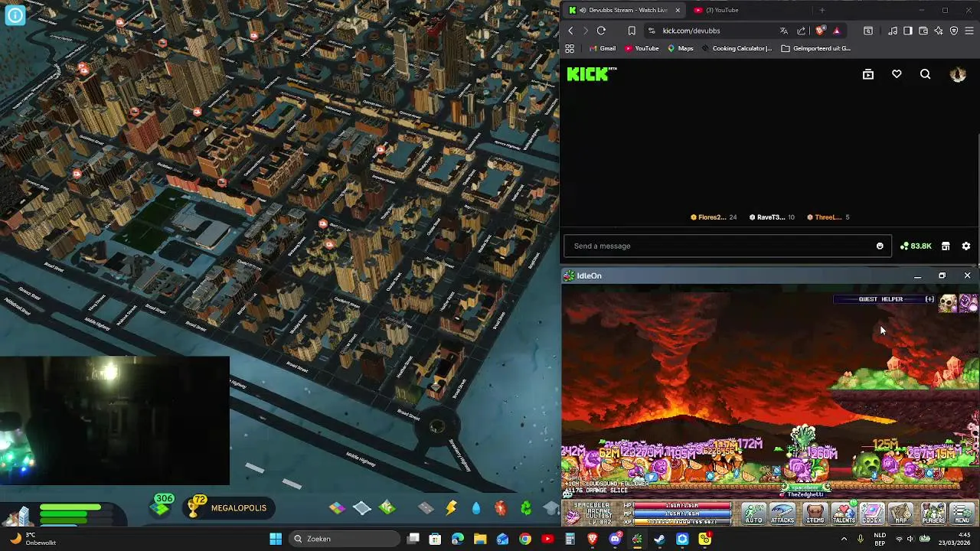Viewport: 980px width, 551px height.
Task: Open a new browser tab
Action: [x=822, y=10]
